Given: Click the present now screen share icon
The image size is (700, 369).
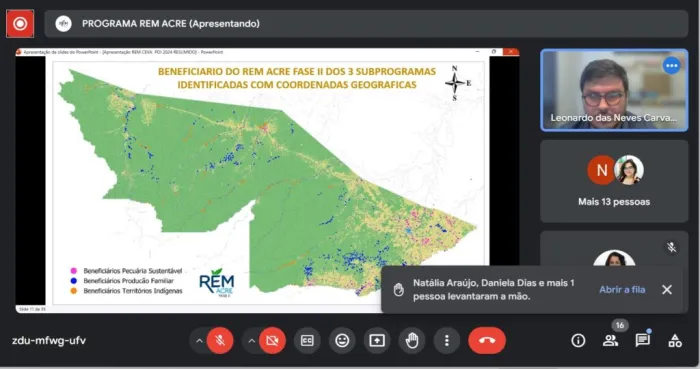Looking at the screenshot, I should coord(377,341).
